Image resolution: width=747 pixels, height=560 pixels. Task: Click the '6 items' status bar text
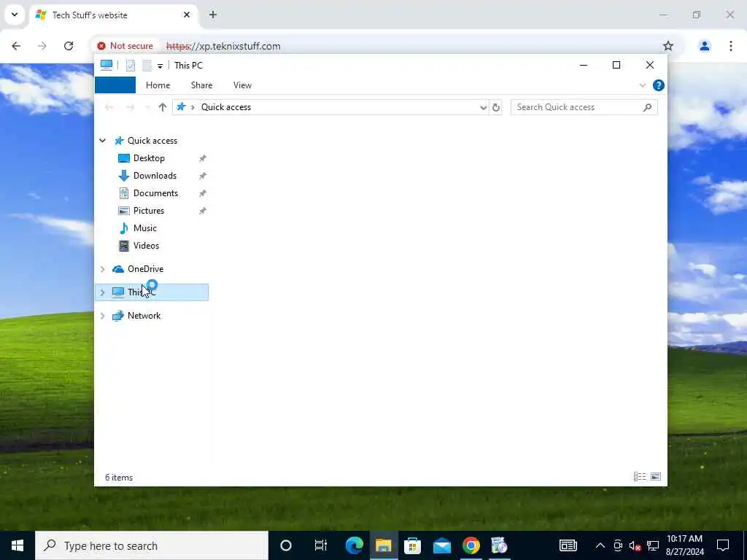click(x=119, y=478)
